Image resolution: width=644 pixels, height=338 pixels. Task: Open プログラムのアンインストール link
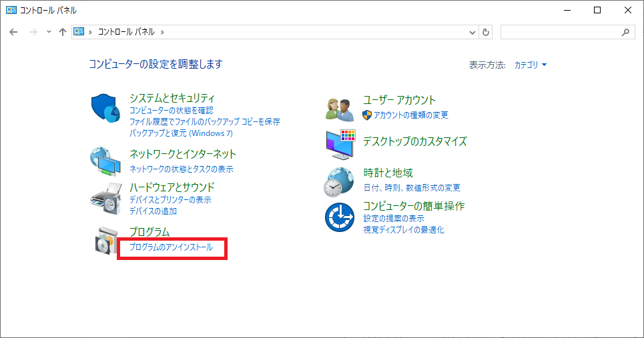(x=171, y=247)
